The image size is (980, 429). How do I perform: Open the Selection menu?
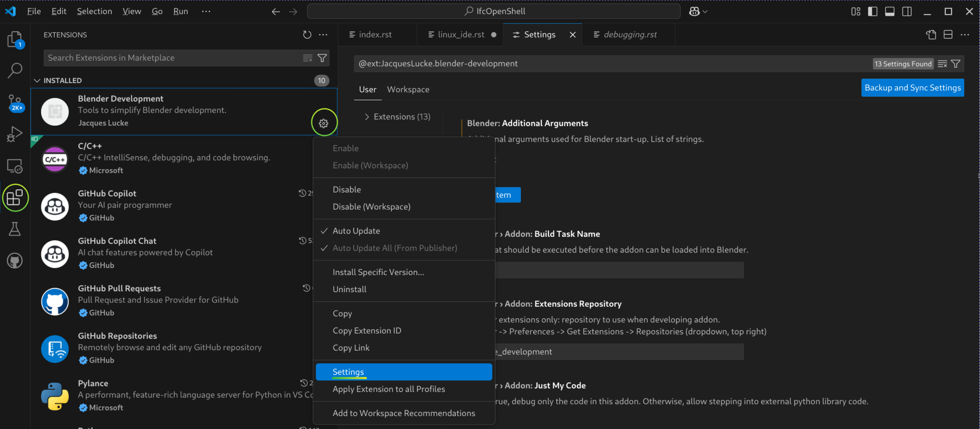coord(94,11)
